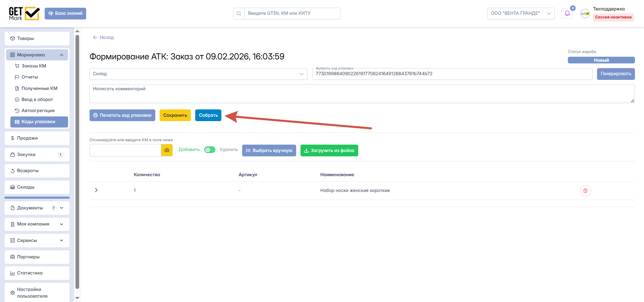Click the printer icon on print button
Image resolution: width=644 pixels, height=302 pixels.
coord(95,115)
